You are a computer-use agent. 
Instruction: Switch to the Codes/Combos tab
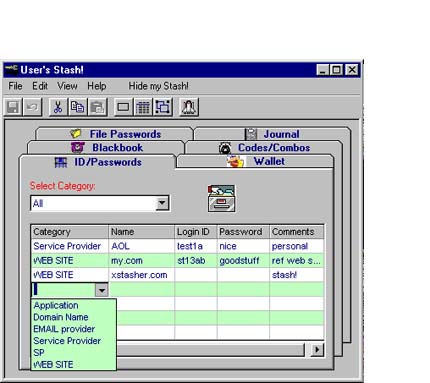click(263, 148)
